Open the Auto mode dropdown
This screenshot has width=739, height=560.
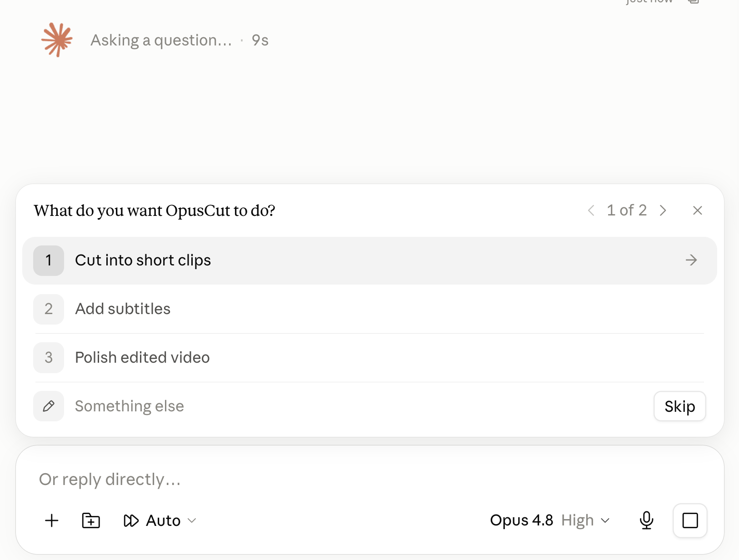click(x=160, y=520)
